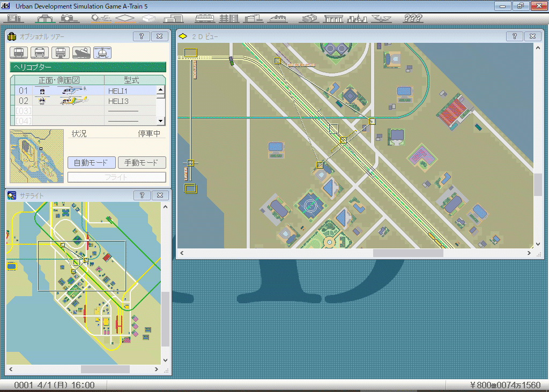
Task: Click the 正面・側面図 column header
Action: (59, 80)
